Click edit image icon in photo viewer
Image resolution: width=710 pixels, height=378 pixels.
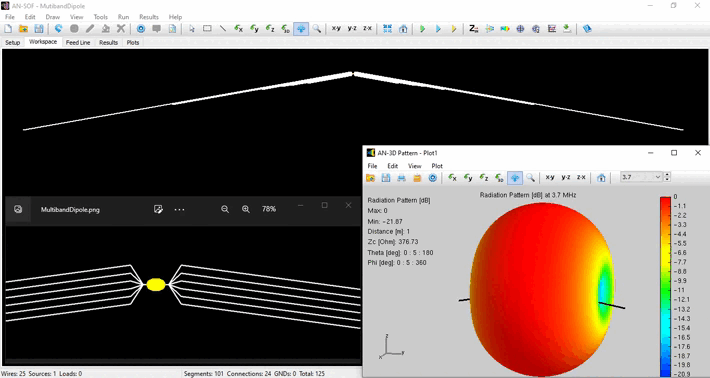(158, 209)
